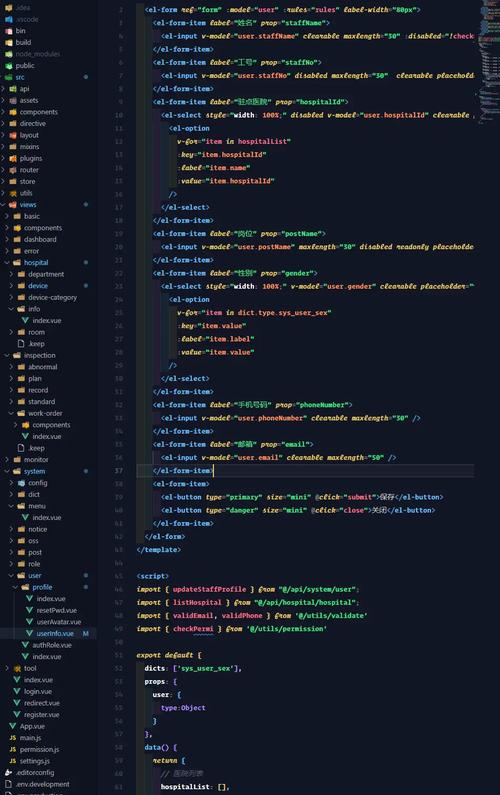This screenshot has width=500, height=795.
Task: Expand the monitor folder chevron
Action: click(7, 459)
